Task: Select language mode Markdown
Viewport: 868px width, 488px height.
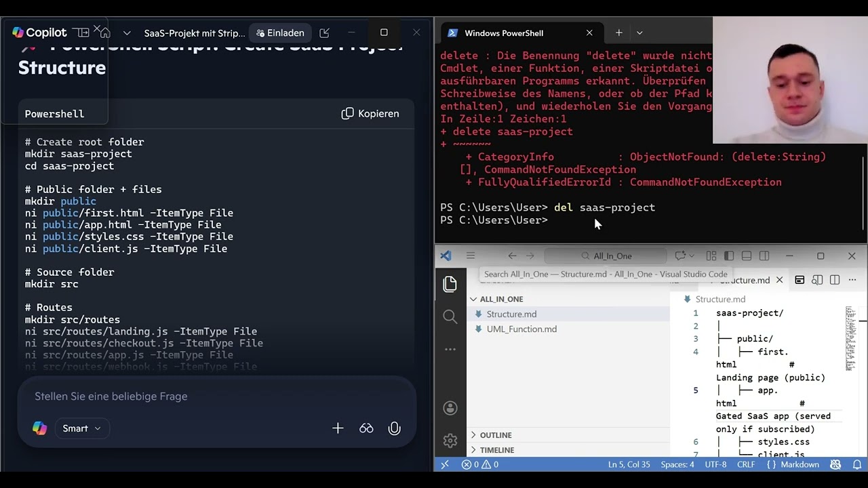Action: [x=793, y=464]
